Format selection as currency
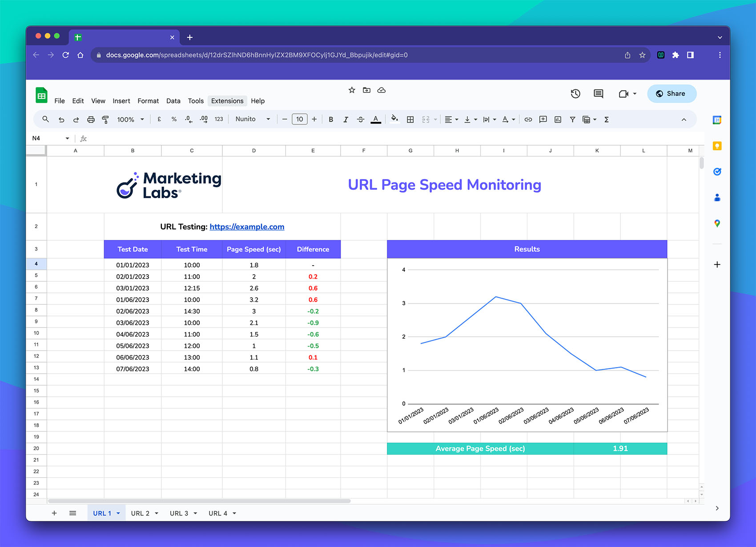Viewport: 756px width, 547px height. (x=159, y=119)
